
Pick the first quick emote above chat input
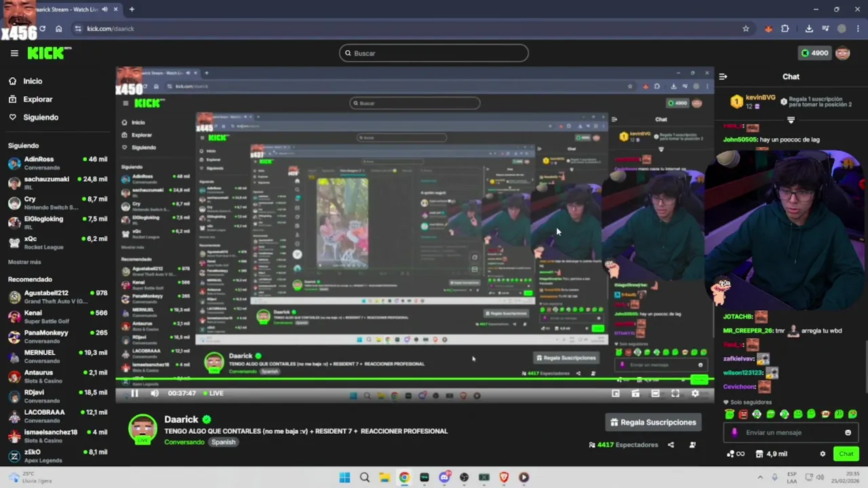point(730,414)
